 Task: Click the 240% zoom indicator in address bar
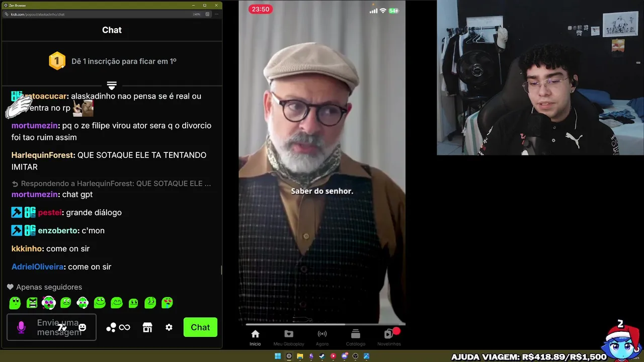pos(197,14)
